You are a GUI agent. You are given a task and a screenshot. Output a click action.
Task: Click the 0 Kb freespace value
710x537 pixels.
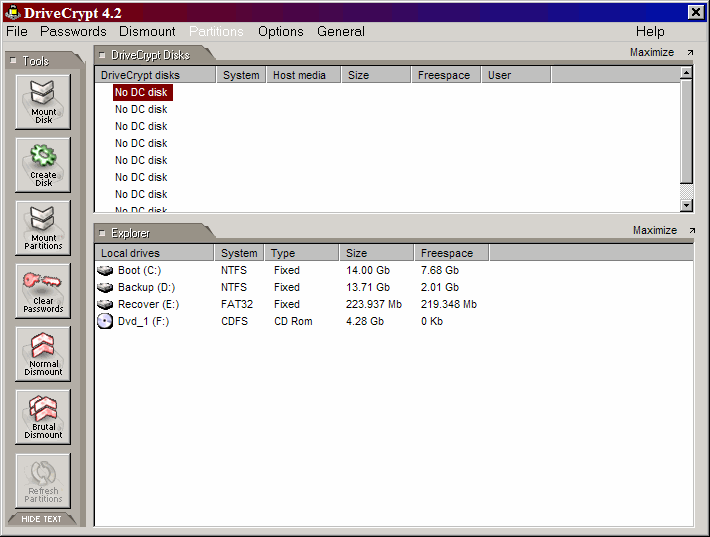(x=432, y=321)
